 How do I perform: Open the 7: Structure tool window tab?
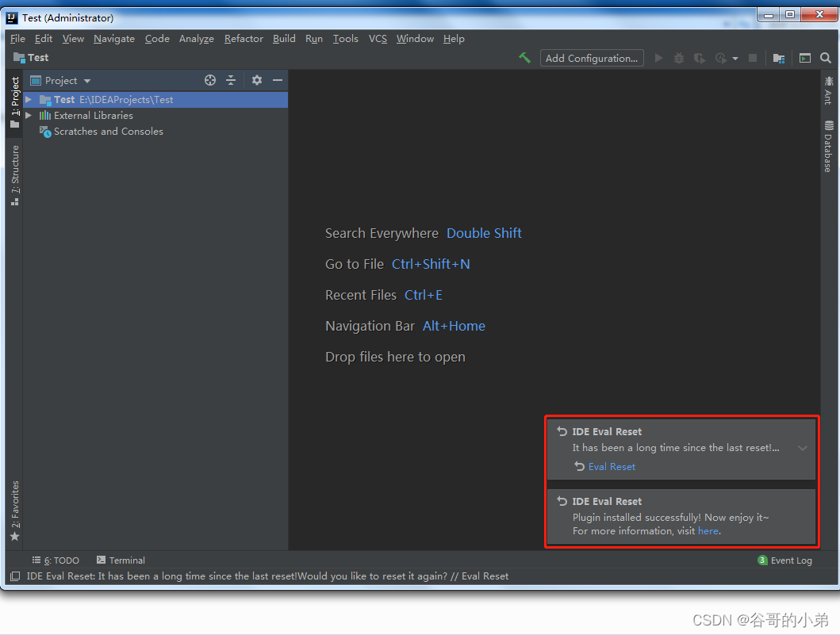click(14, 174)
